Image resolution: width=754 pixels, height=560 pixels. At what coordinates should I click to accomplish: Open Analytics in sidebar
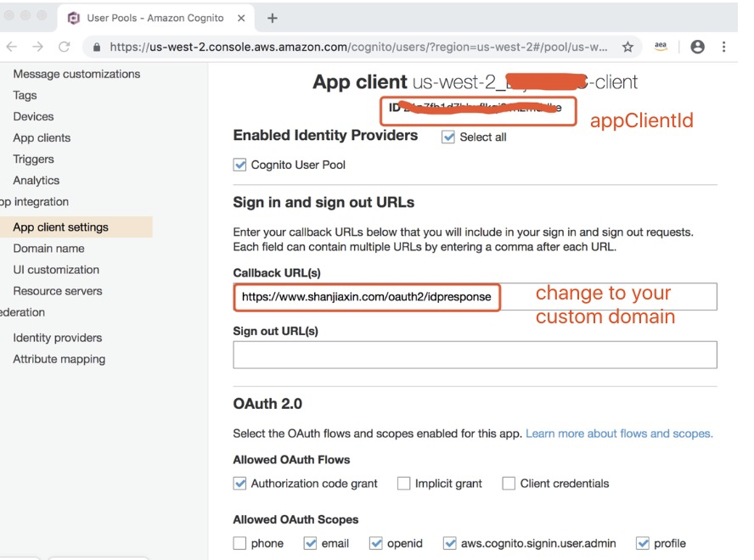(x=36, y=180)
